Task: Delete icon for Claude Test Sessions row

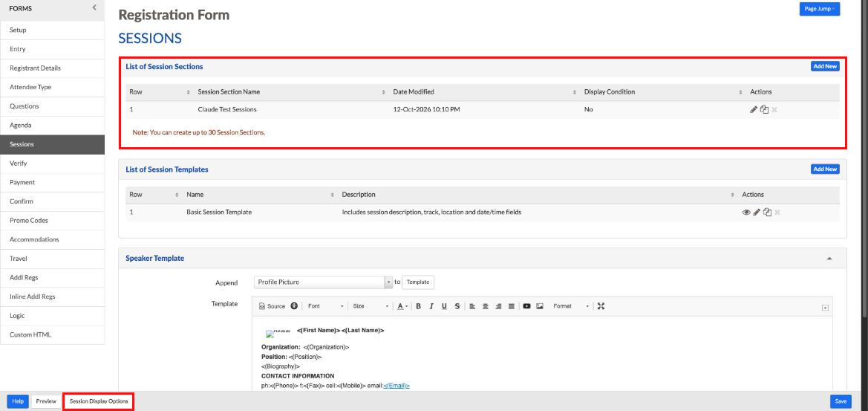Action: (774, 110)
